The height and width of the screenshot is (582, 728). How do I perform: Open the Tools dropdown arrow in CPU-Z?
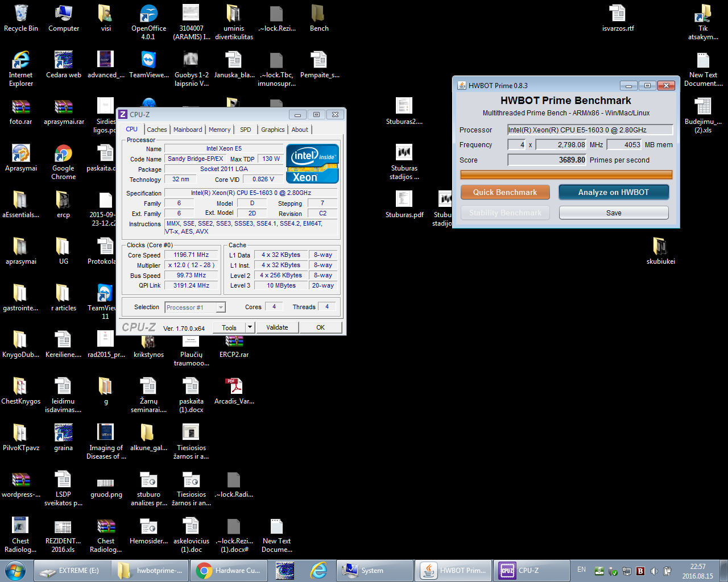tap(250, 327)
